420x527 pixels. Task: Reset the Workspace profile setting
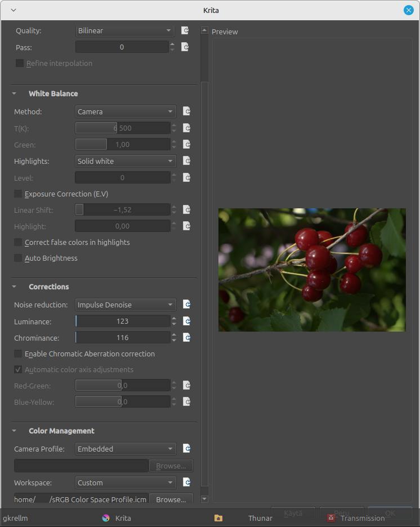pyautogui.click(x=187, y=483)
